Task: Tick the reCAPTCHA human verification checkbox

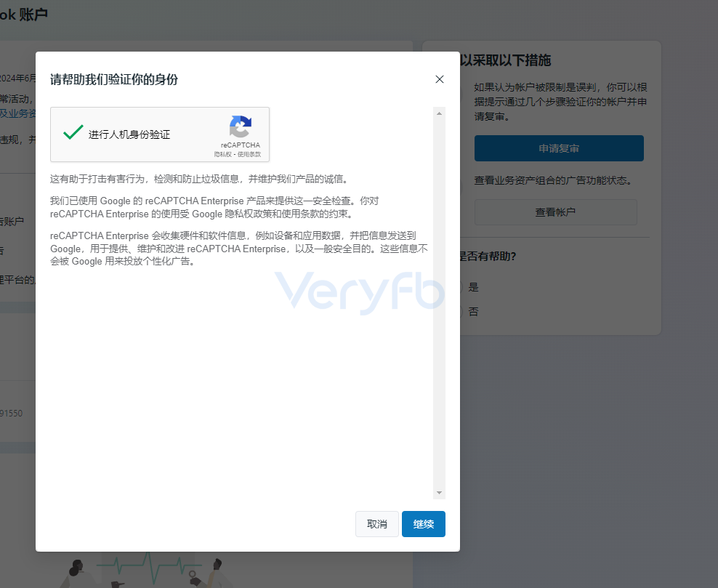Action: click(x=73, y=133)
